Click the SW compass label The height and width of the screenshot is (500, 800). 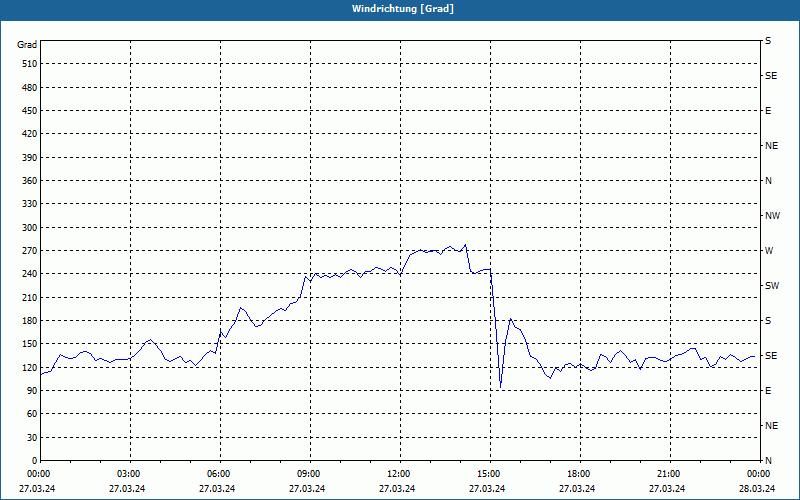point(772,286)
